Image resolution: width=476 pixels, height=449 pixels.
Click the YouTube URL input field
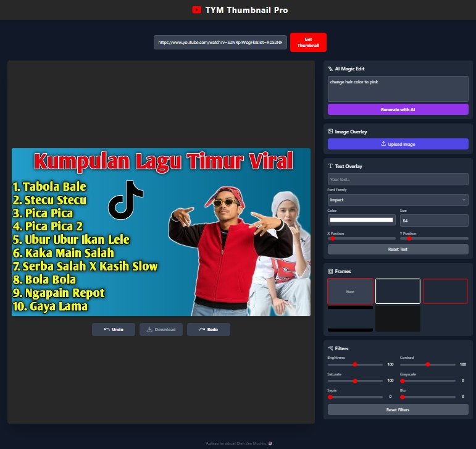pyautogui.click(x=220, y=42)
